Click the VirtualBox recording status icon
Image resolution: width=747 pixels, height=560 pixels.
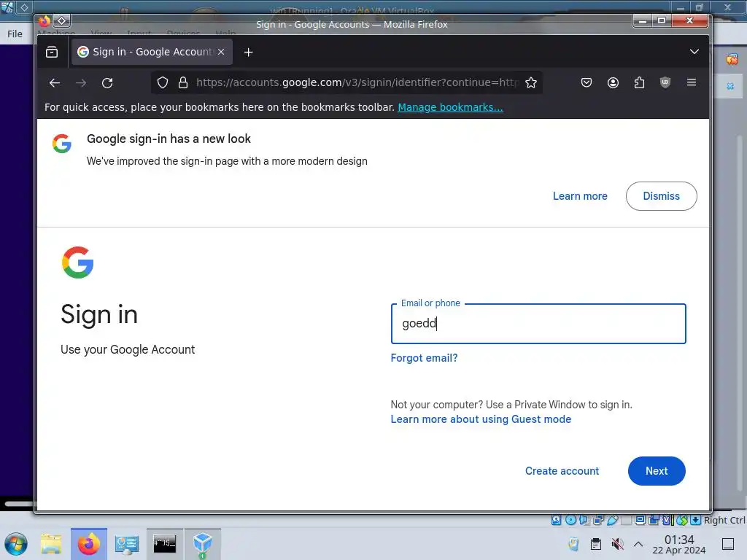click(x=654, y=520)
